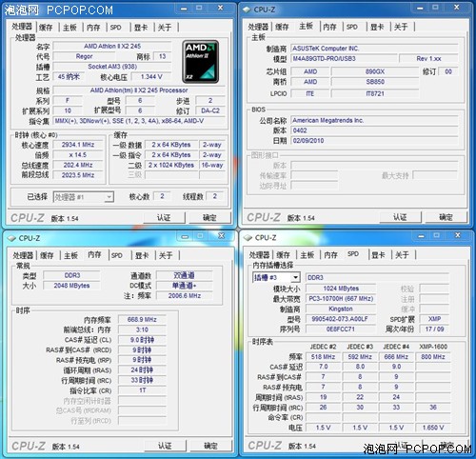Click 确定 button in the mainboard window

(446, 217)
